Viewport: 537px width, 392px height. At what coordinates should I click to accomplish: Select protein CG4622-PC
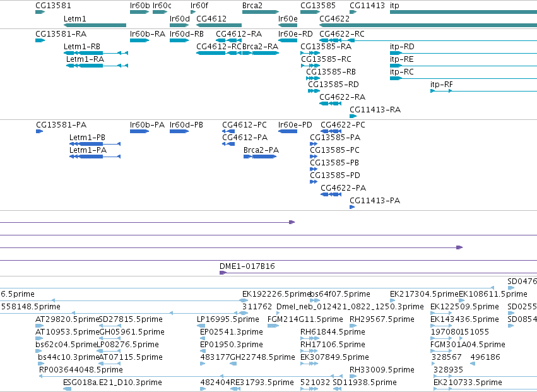[x=343, y=125]
